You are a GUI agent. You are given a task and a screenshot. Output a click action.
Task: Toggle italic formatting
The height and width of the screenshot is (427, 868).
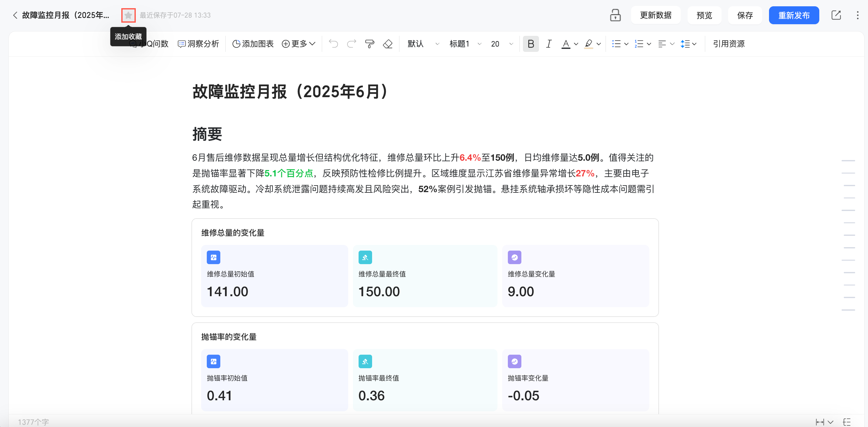549,44
